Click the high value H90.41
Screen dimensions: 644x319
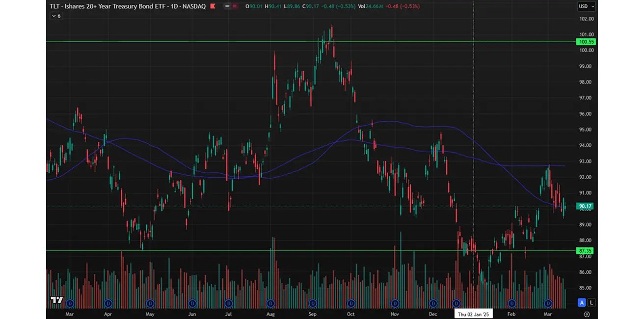pyautogui.click(x=274, y=6)
